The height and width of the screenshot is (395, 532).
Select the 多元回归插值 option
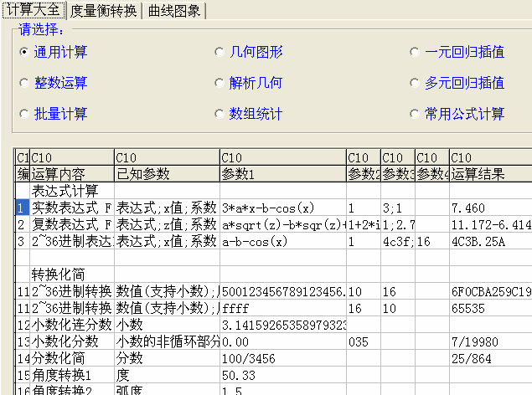click(415, 84)
